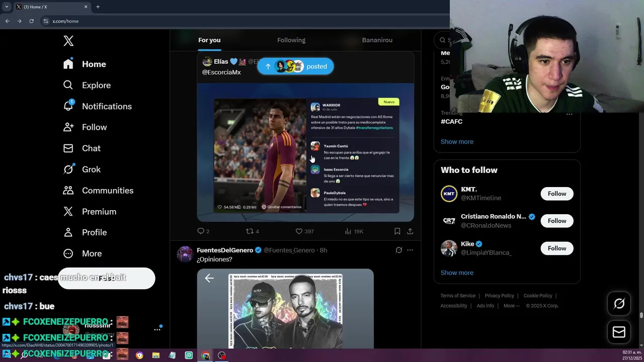Expand the browser tab search dropdown
Viewport: 644px width, 362px height.
7,7
